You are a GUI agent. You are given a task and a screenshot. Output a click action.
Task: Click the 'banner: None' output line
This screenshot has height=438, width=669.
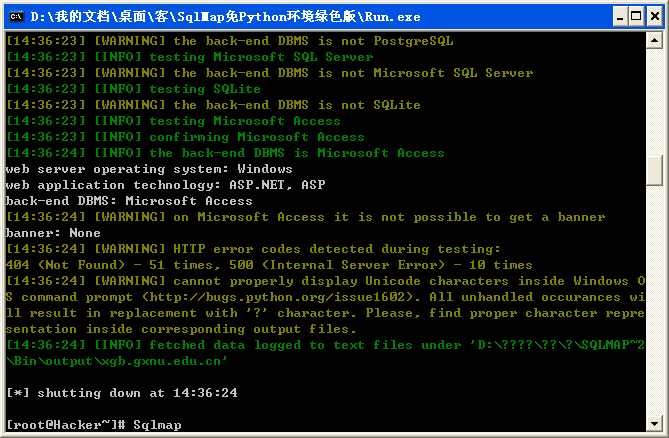pos(53,233)
